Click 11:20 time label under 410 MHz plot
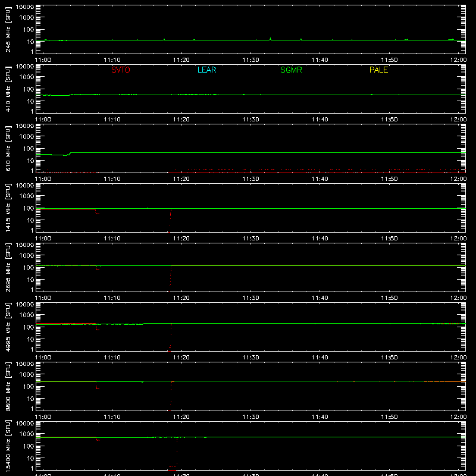Screen dimensions: 476x476 [181, 120]
